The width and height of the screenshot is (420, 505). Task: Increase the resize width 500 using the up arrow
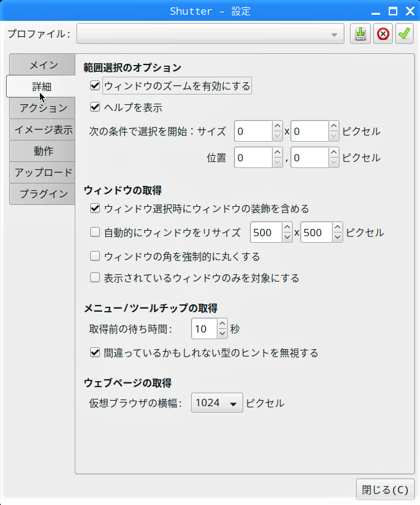click(288, 228)
